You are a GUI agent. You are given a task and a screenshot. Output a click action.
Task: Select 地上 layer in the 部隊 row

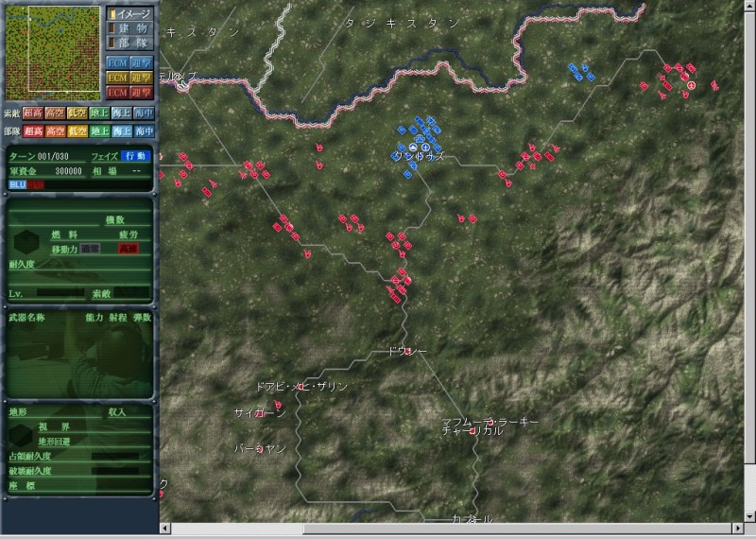pos(99,130)
